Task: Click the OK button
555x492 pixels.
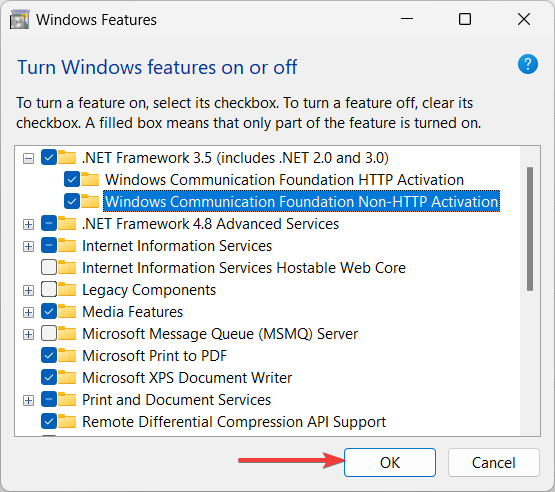Action: (x=390, y=463)
